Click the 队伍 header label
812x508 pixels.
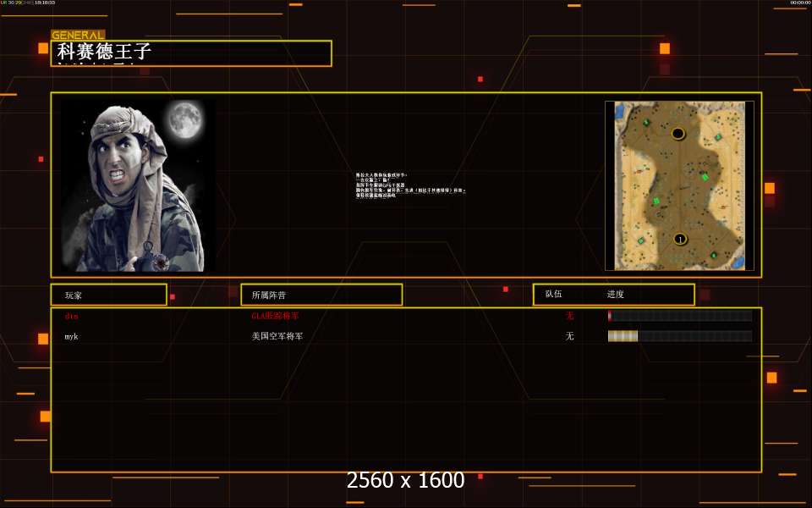(553, 294)
